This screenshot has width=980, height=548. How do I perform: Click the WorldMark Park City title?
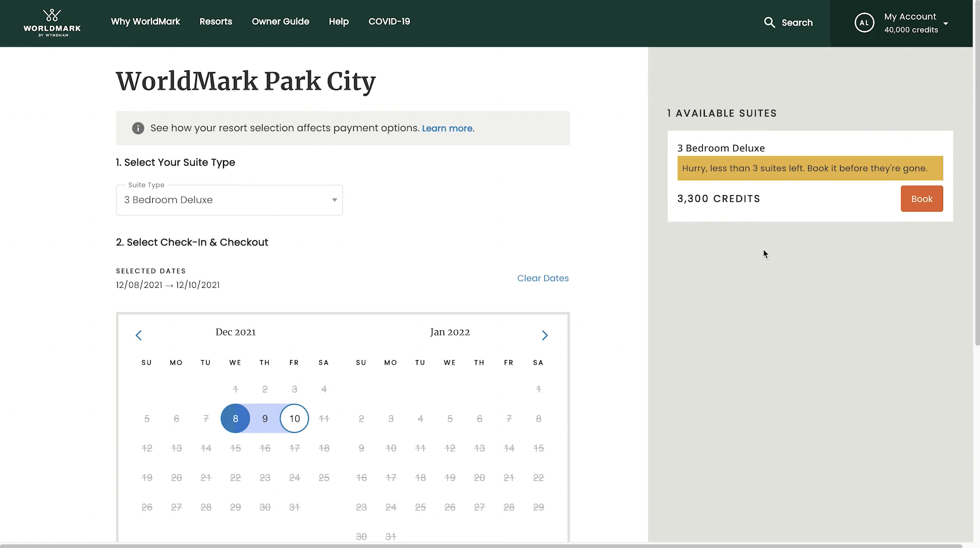click(246, 81)
